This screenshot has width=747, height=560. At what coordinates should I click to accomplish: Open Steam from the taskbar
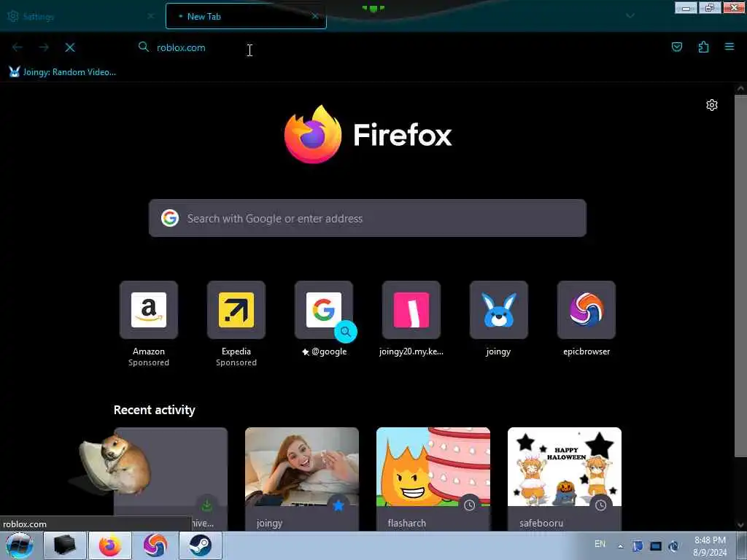(x=200, y=545)
